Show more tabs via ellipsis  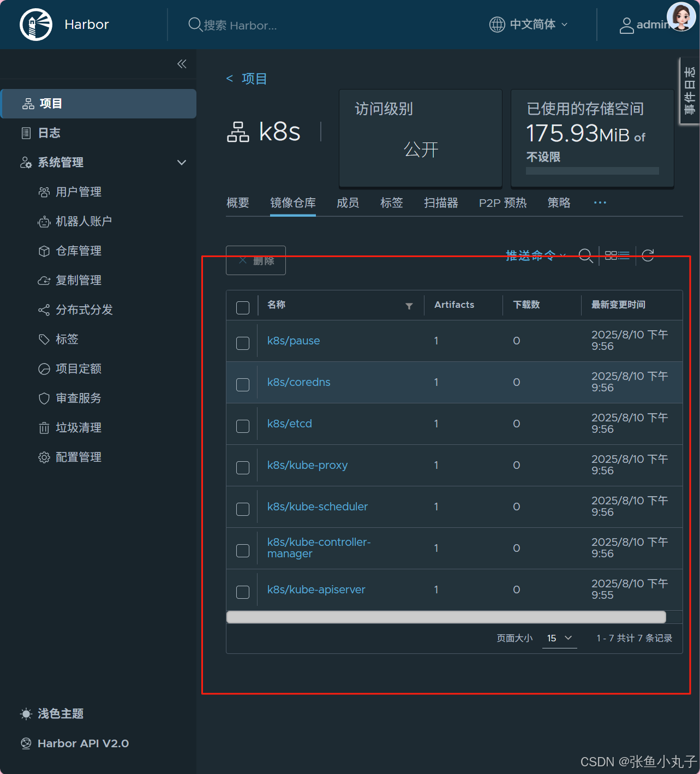[600, 203]
